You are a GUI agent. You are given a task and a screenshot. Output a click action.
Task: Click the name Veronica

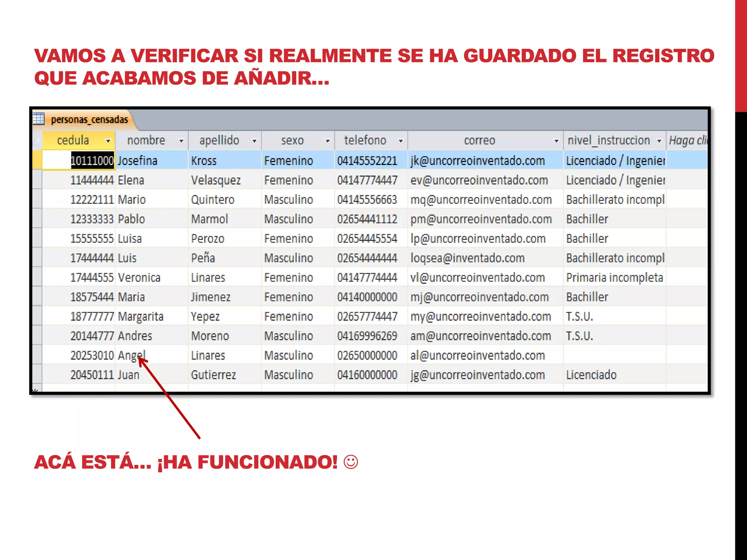(x=139, y=278)
